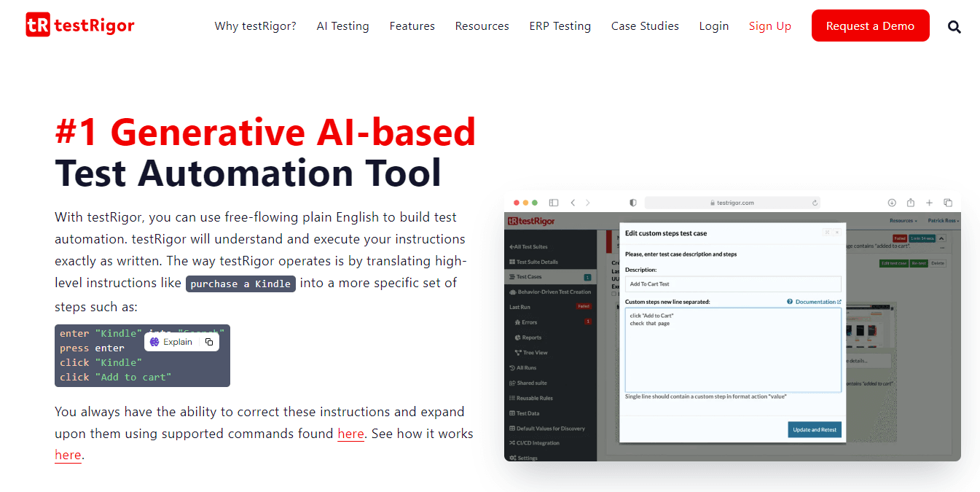Click the red Sign Up link

click(x=769, y=26)
